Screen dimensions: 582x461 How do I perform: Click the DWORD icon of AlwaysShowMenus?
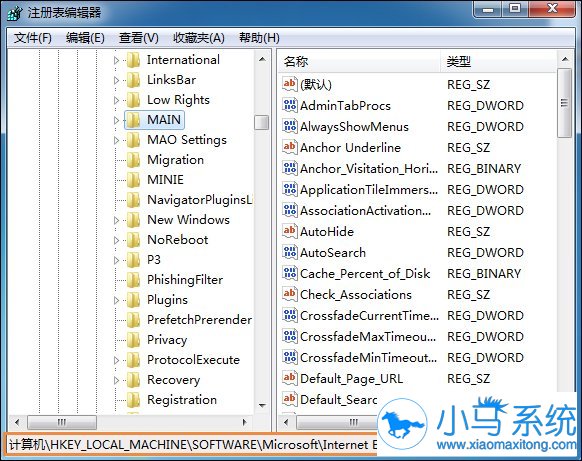[290, 126]
